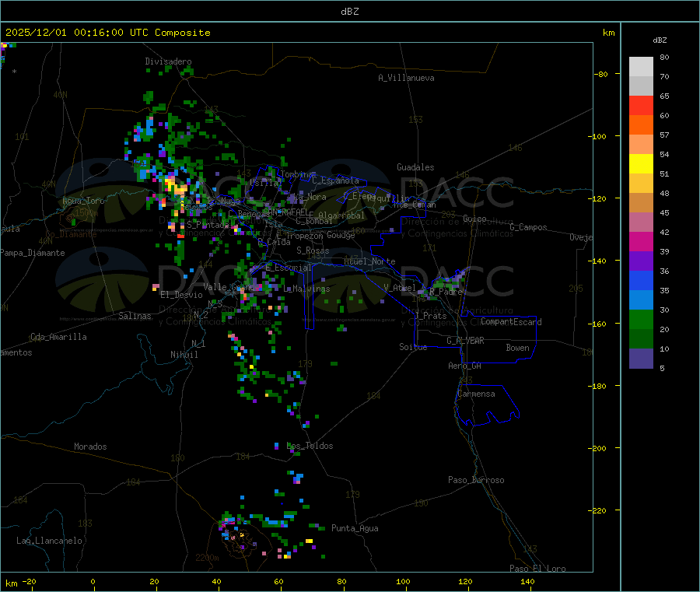Click the Carmensa blue polygon district outline
Viewport: 700px width, 592px height.
coord(487,405)
